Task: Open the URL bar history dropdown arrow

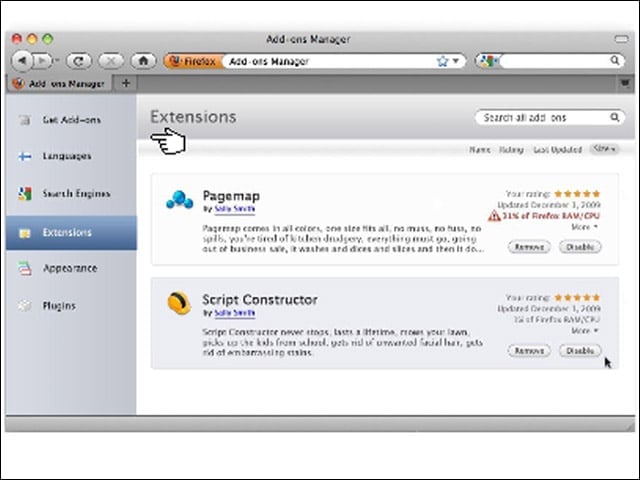Action: [x=456, y=61]
